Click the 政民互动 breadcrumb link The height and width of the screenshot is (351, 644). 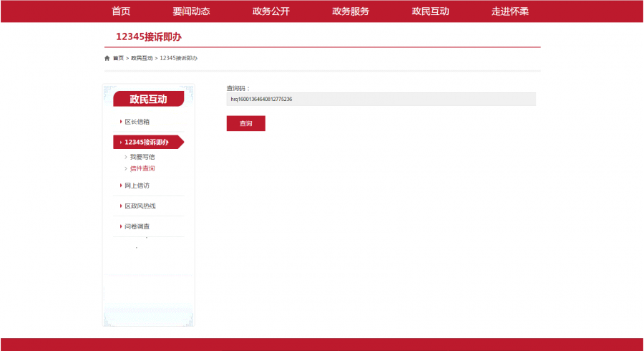(142, 58)
